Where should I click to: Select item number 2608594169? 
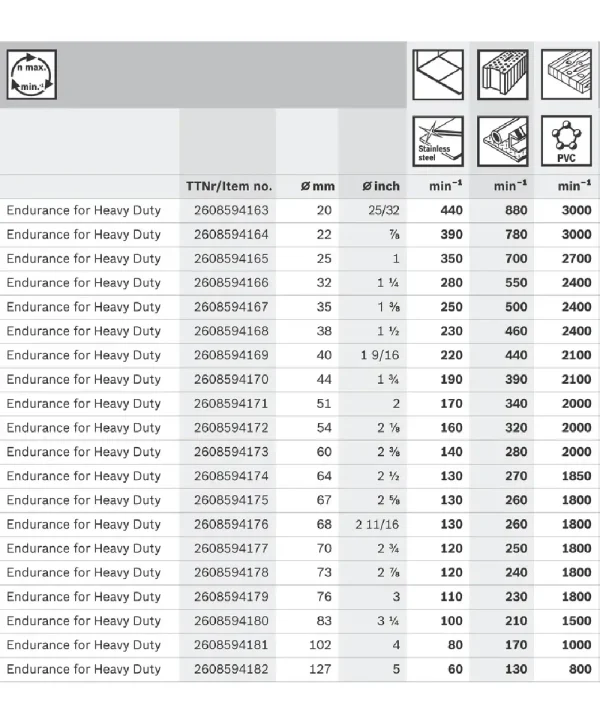pyautogui.click(x=231, y=355)
